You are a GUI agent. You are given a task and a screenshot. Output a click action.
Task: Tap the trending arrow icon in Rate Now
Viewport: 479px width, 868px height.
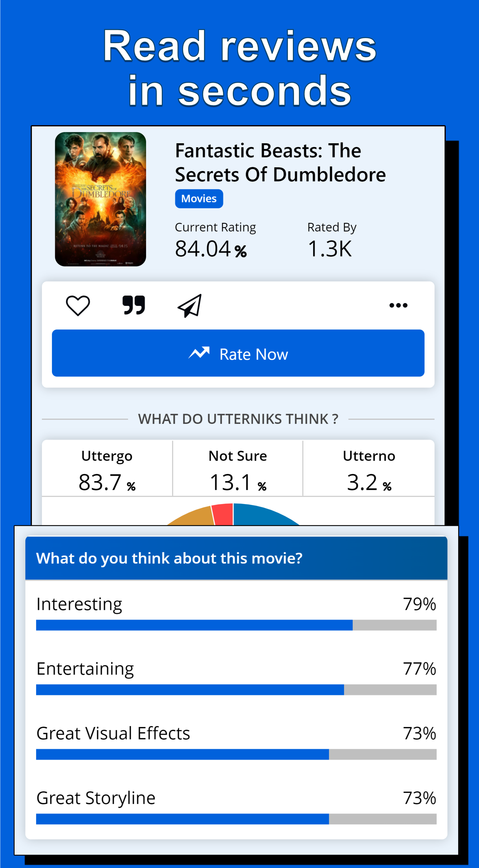pyautogui.click(x=199, y=353)
